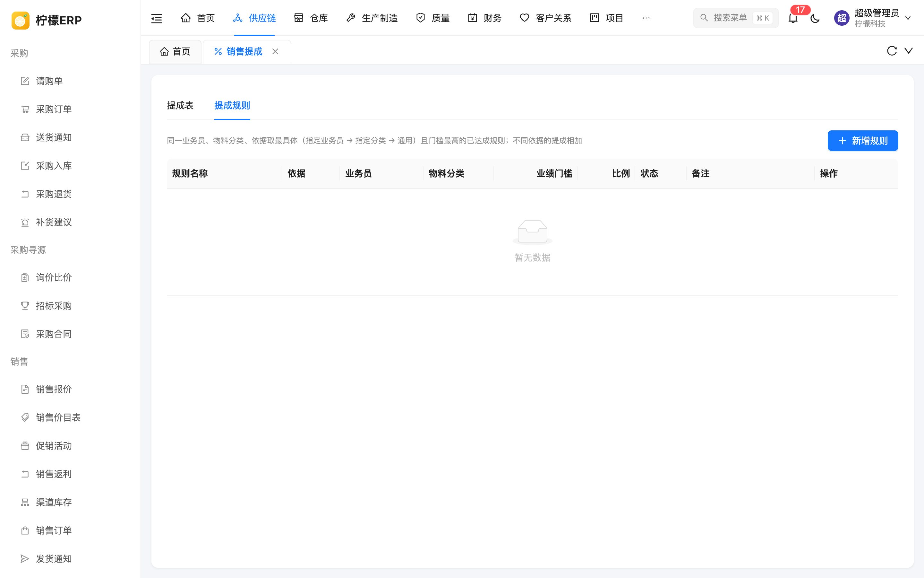The width and height of the screenshot is (924, 578).
Task: Open 询价比价 in the sidebar
Action: [x=70, y=277]
